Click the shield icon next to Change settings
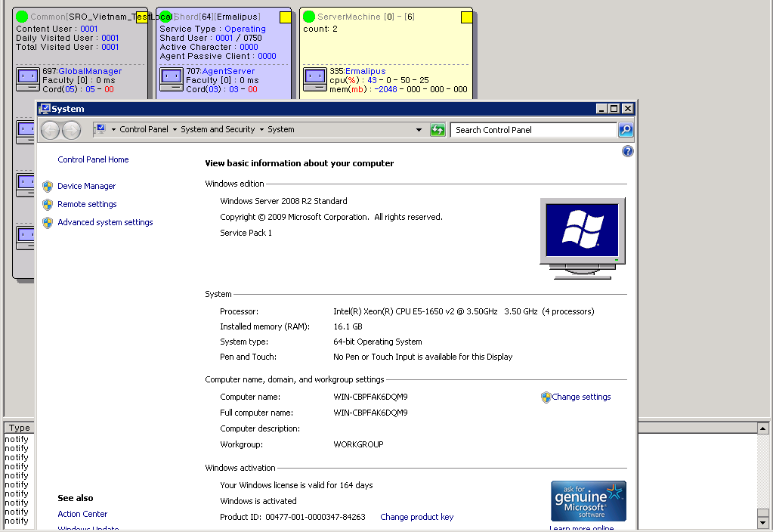 tap(546, 397)
